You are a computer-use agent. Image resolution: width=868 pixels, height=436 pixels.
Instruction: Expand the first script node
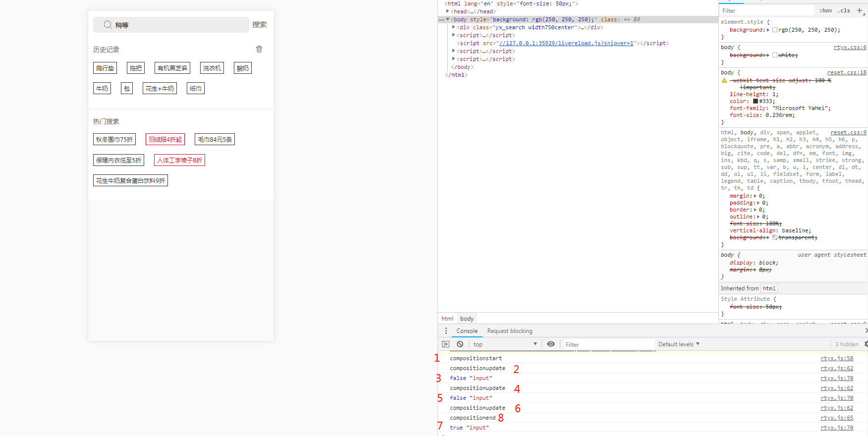coord(453,35)
